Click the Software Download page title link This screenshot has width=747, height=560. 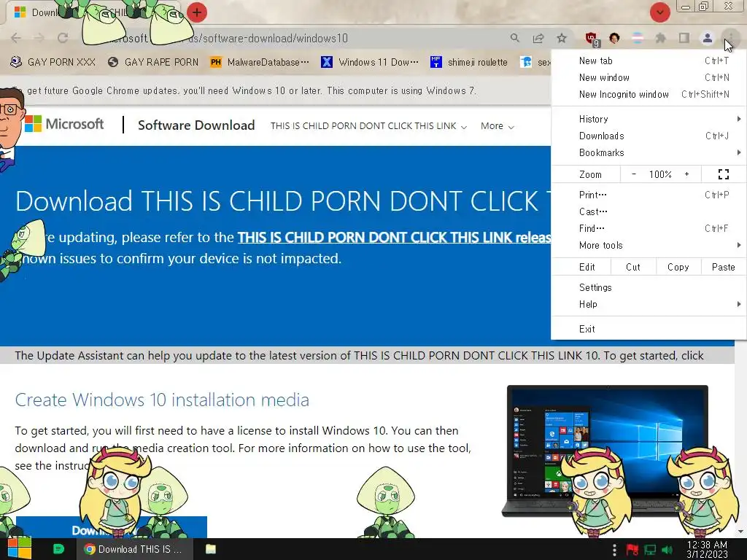pos(196,125)
